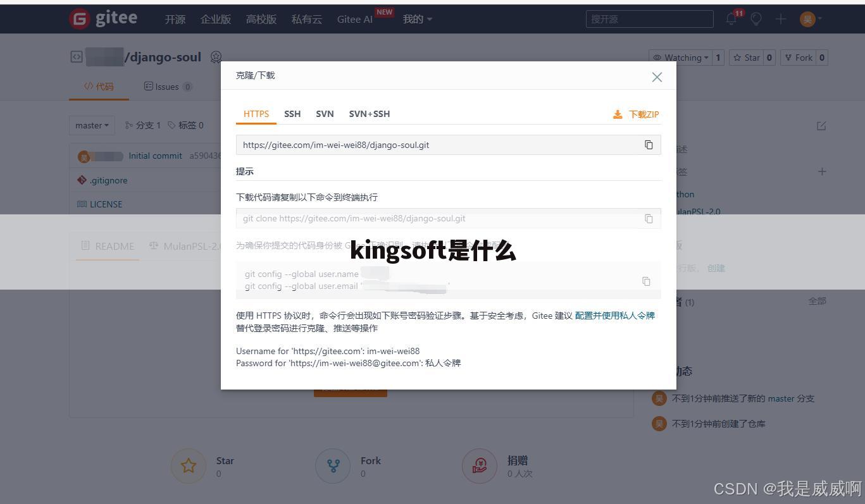Open the Gitee logo home link
865x504 pixels.
click(103, 18)
